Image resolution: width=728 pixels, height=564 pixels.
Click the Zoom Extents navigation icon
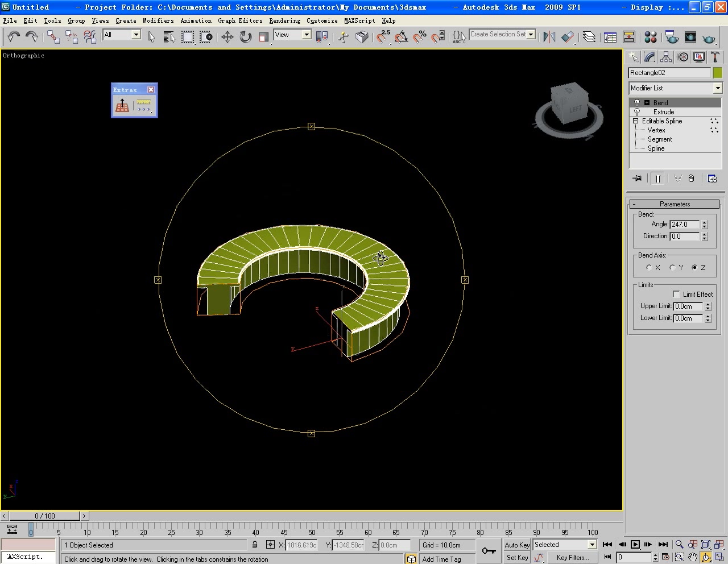706,545
